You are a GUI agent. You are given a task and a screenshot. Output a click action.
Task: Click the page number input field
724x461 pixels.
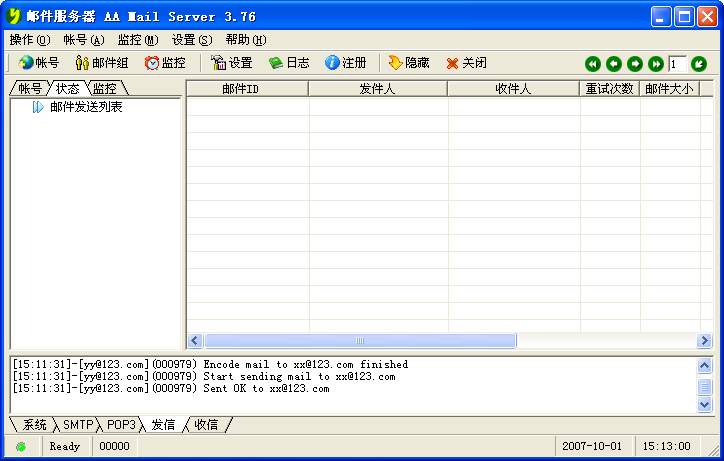tap(677, 64)
